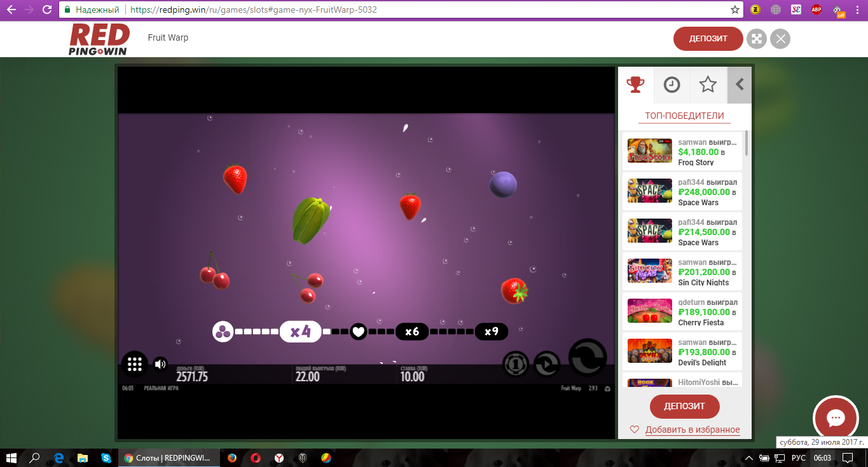Open the Cherry Fiesta game thumbnail
This screenshot has width=868, height=467.
[650, 311]
